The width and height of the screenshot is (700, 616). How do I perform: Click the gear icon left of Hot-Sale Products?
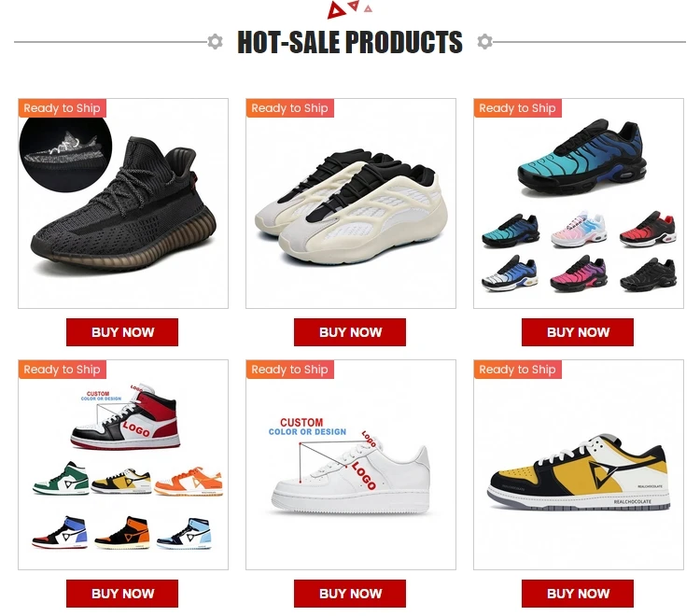[216, 41]
